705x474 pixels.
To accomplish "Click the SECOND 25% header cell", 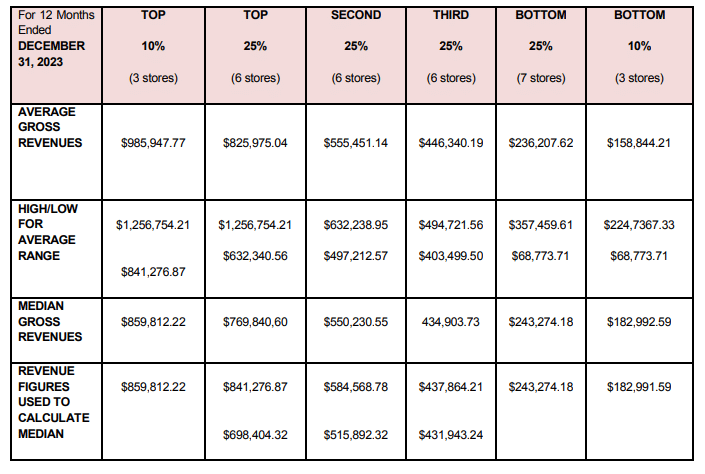I will coord(356,55).
